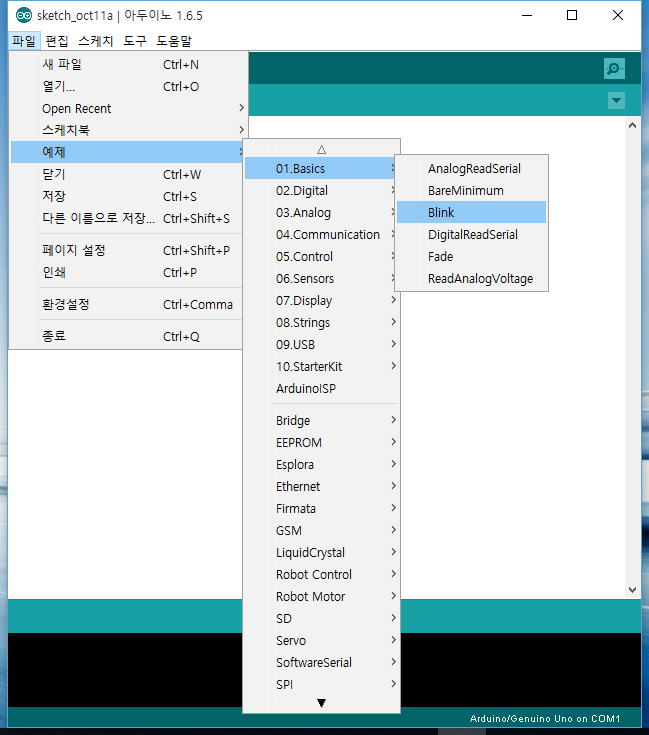649x735 pixels.
Task: Open the ReadAnalogVoltage example
Action: coord(471,278)
